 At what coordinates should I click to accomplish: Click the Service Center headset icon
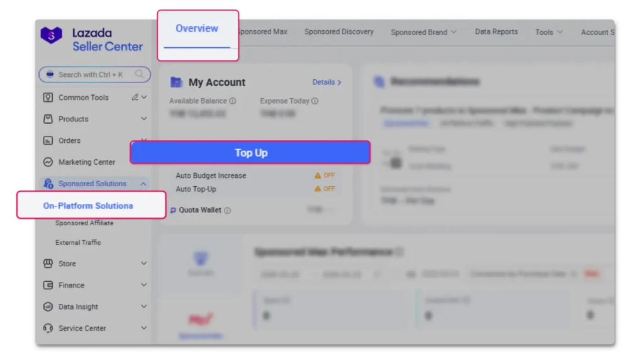pyautogui.click(x=48, y=328)
